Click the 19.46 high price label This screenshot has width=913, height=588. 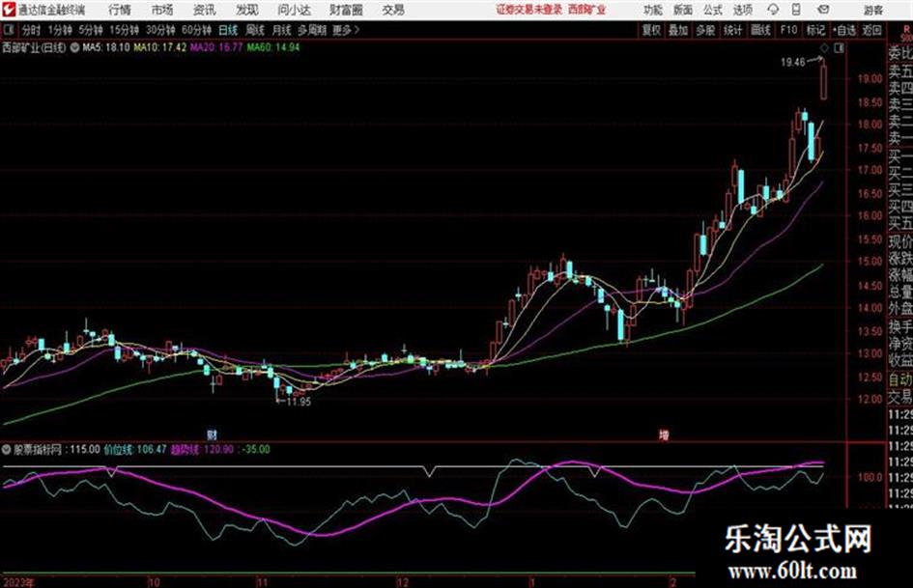[793, 63]
